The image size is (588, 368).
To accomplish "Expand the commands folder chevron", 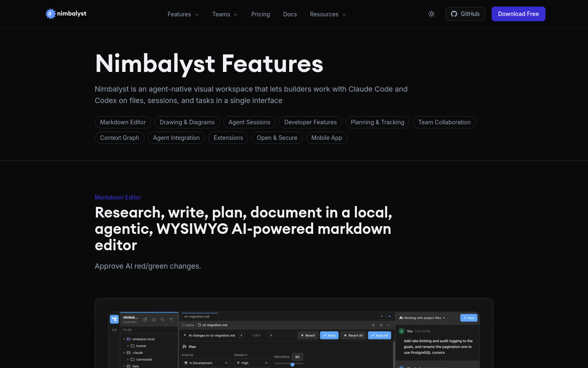I will [128, 359].
